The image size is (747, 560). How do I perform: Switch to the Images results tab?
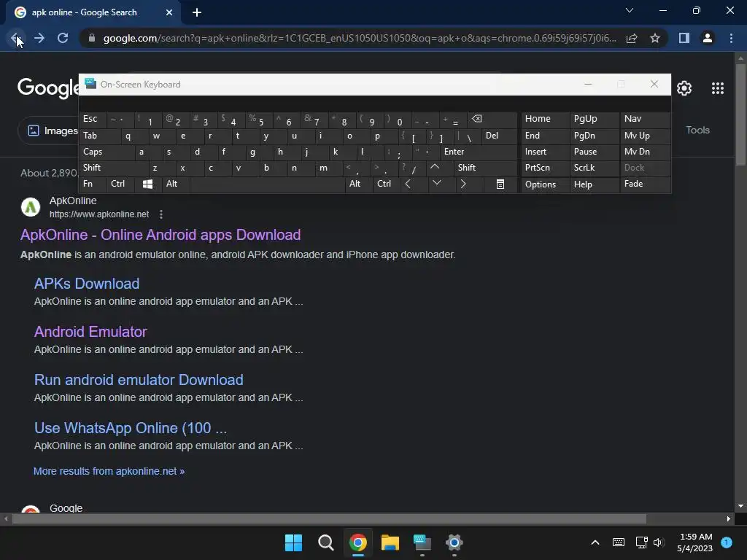coord(53,131)
